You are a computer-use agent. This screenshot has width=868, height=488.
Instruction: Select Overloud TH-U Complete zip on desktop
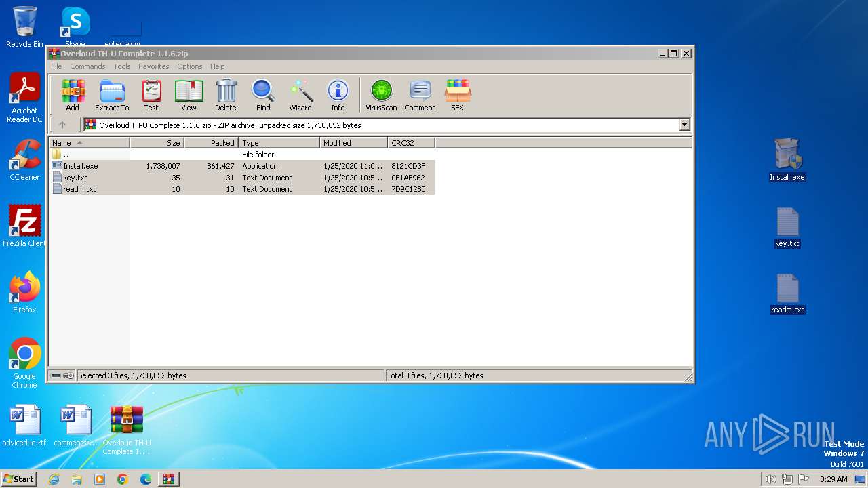pyautogui.click(x=127, y=430)
